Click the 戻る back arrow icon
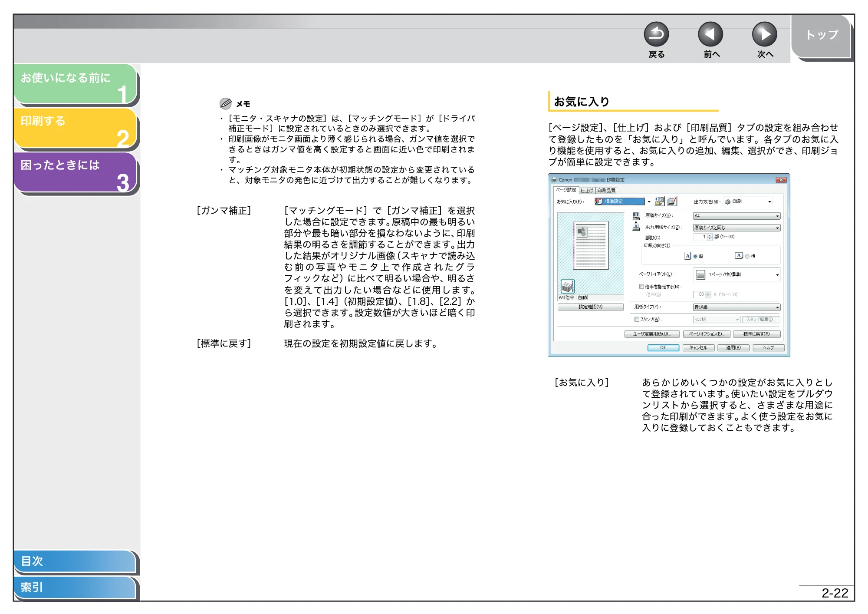The image size is (868, 614). click(656, 34)
